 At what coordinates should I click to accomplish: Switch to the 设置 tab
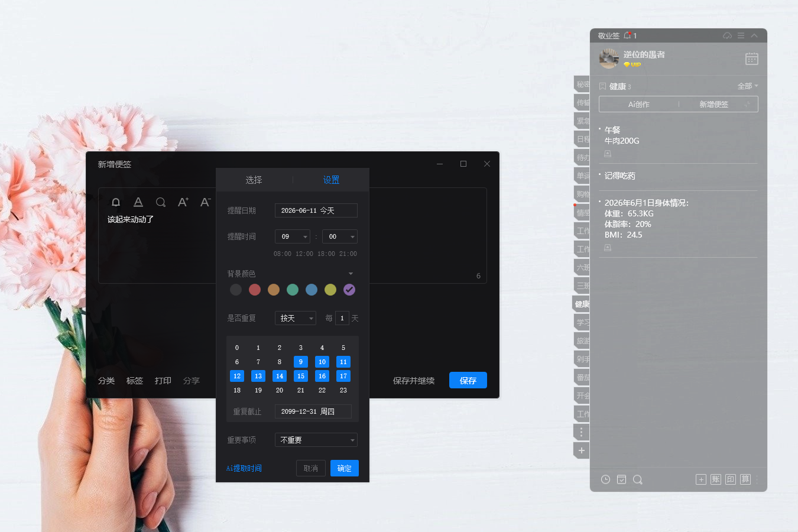[331, 180]
